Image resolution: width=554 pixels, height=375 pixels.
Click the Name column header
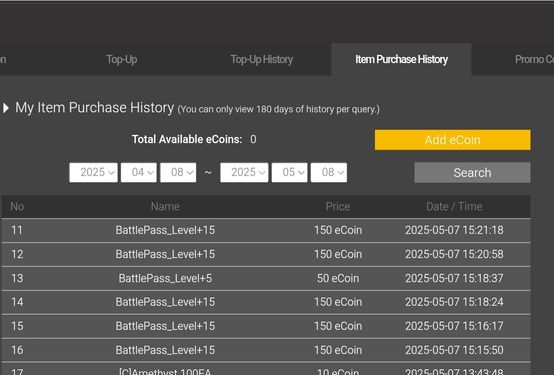[x=165, y=206]
